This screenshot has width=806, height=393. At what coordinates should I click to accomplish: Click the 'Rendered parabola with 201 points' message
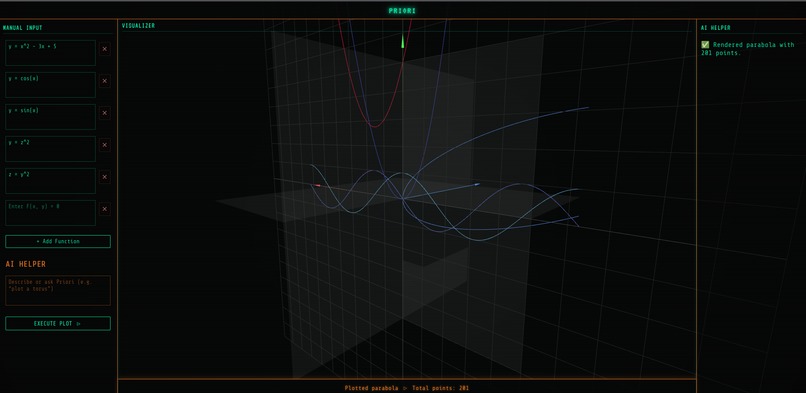tap(748, 49)
